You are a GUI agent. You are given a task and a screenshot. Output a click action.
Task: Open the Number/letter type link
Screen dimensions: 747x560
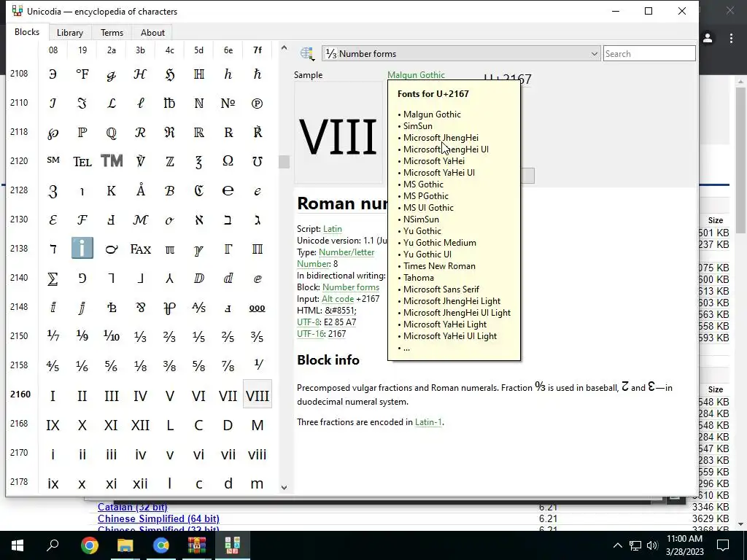click(x=347, y=252)
